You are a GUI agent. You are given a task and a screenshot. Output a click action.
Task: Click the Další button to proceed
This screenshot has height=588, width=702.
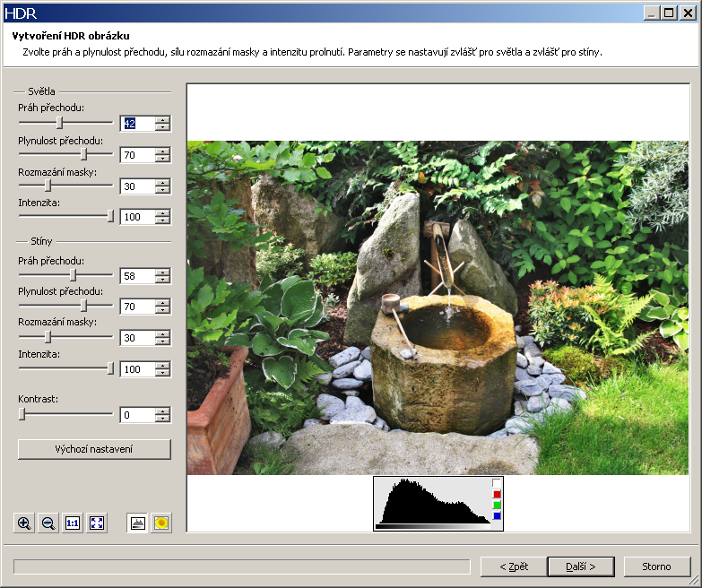569,566
